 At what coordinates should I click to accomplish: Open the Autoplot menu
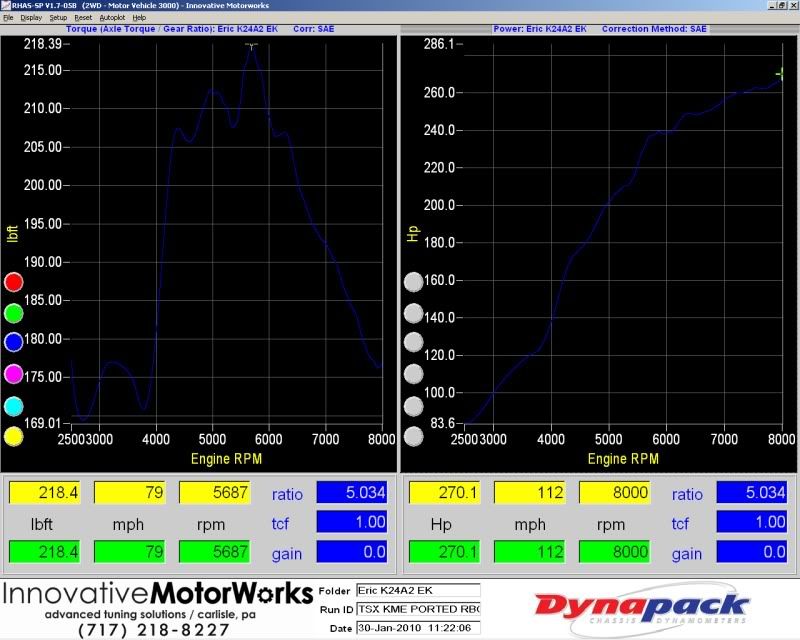[112, 18]
